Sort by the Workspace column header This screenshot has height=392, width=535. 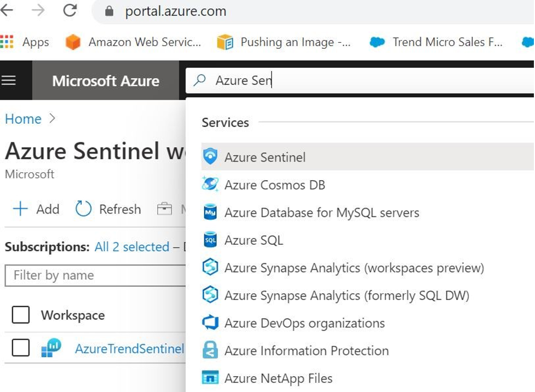click(73, 315)
